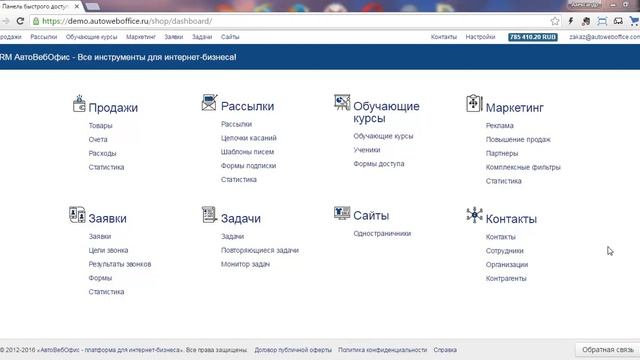Click the Задачи checklist icon
Viewport: 640px width, 360px height.
point(209,215)
